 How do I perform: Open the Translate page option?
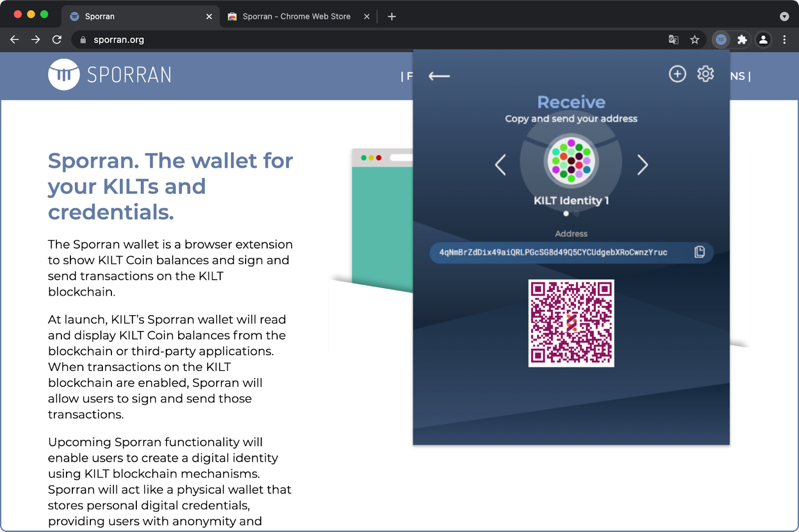[674, 39]
